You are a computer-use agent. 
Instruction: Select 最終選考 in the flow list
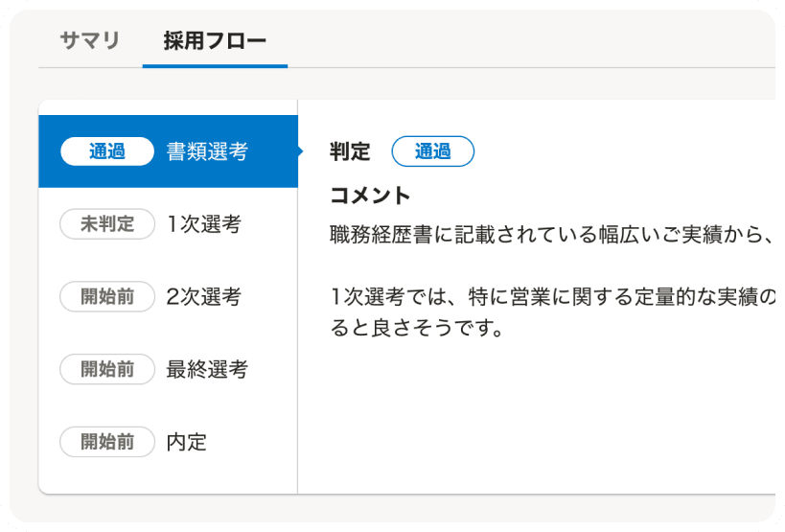207,369
